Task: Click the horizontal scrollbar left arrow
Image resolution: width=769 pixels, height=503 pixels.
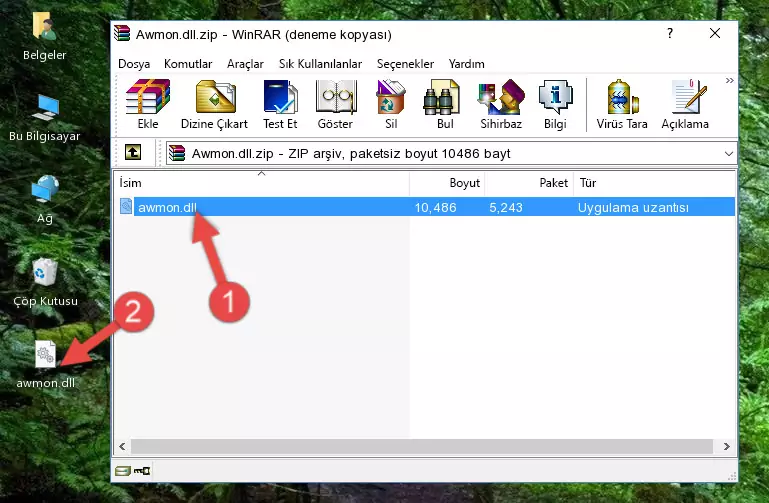Action: pos(122,447)
